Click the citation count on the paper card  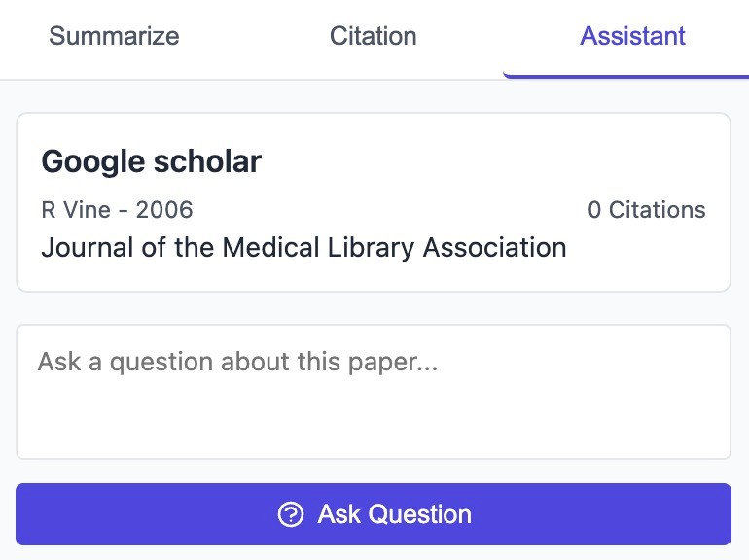(x=646, y=210)
